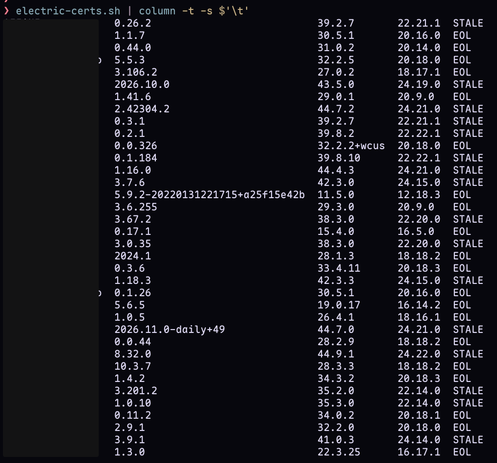Screen dimensions: 497x463
Task: Select the value 33.4.11
Action: (339, 268)
